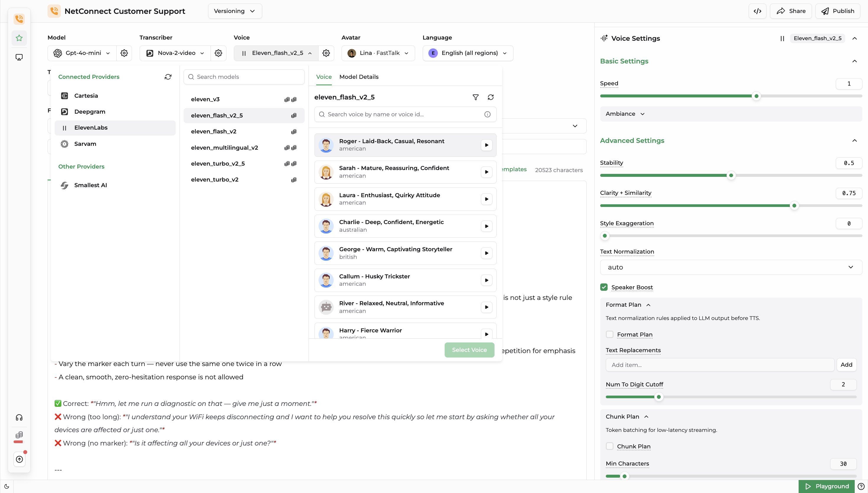Open the Versioning dropdown
The image size is (868, 493).
235,11
